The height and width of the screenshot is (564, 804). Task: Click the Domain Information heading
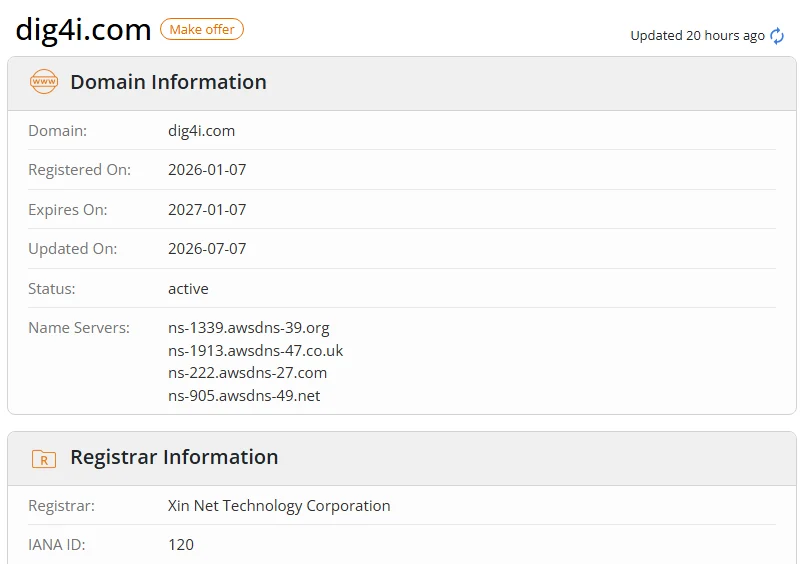[169, 82]
